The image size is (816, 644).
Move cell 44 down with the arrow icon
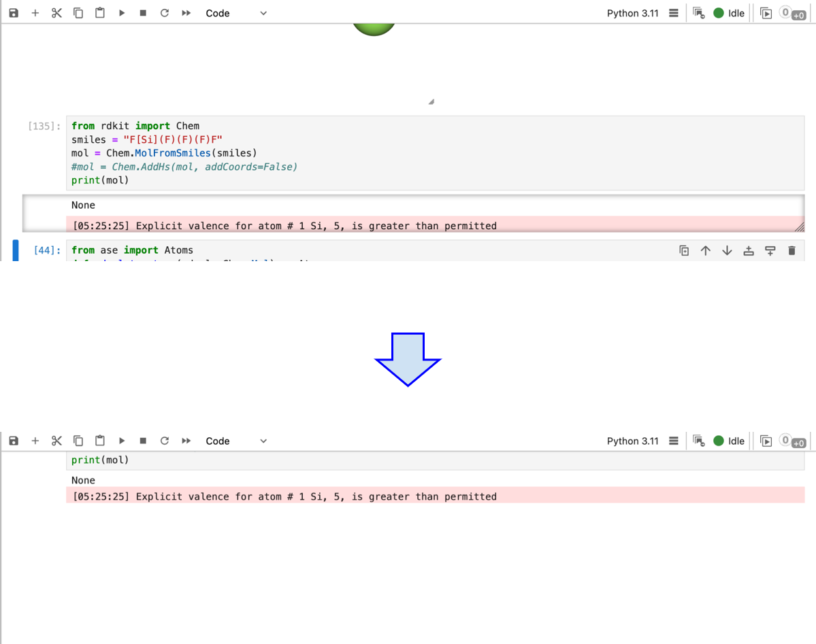727,251
